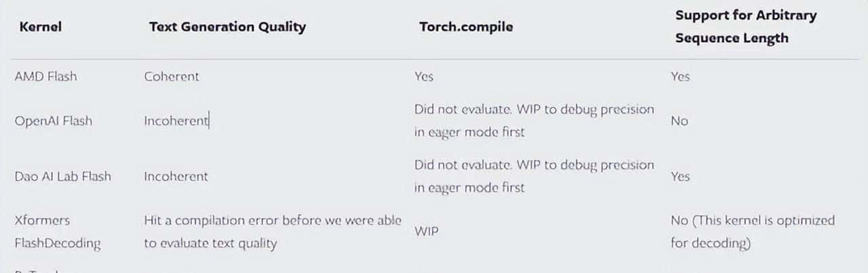Click the Incoherent cell in OpenAI Flash row
This screenshot has height=273, width=868.
pyautogui.click(x=176, y=121)
